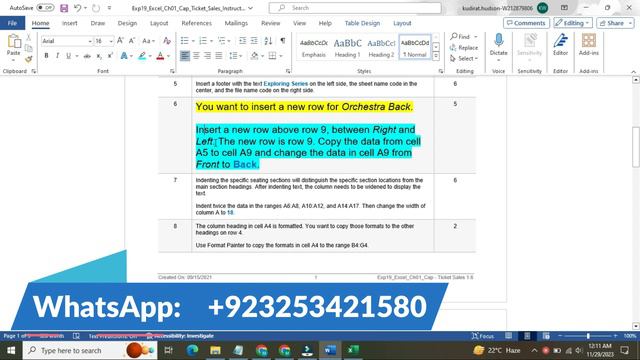
Task: Toggle Align Left paragraph alignment
Action: point(185,56)
